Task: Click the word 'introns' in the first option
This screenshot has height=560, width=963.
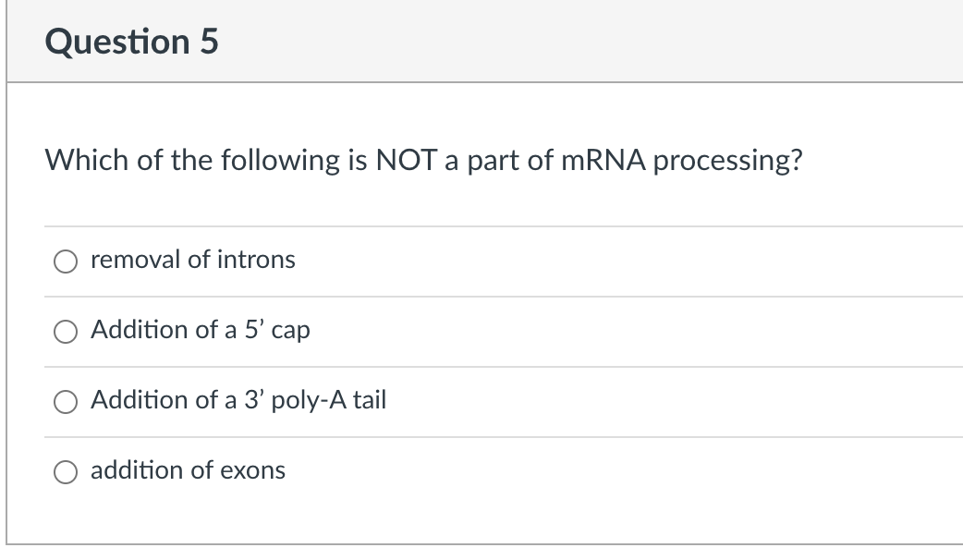Action: pyautogui.click(x=257, y=260)
